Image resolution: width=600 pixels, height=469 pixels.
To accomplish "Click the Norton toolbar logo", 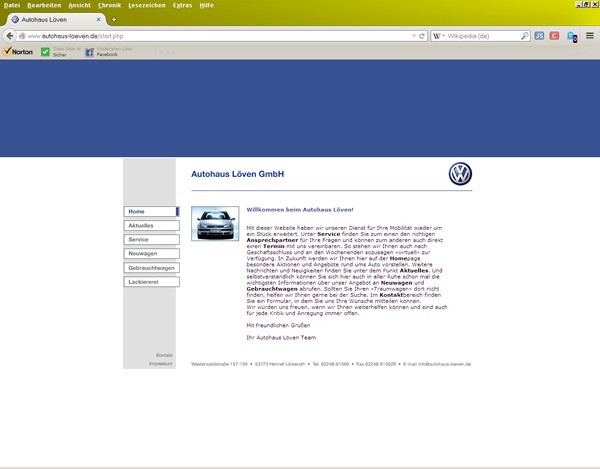I will pos(18,51).
